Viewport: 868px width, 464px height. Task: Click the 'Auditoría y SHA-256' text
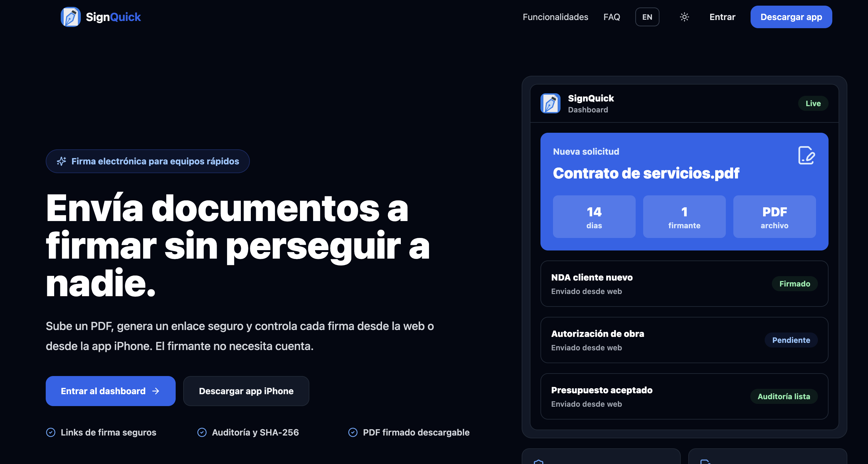tap(256, 432)
